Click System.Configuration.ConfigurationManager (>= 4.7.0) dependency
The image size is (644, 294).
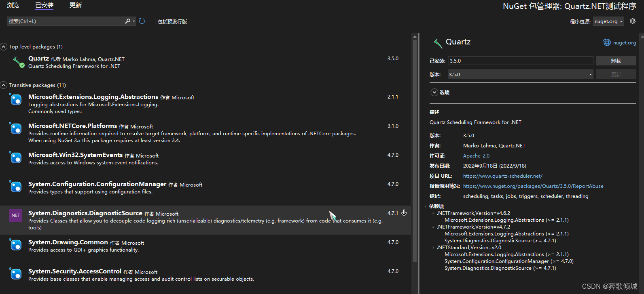pos(509,261)
